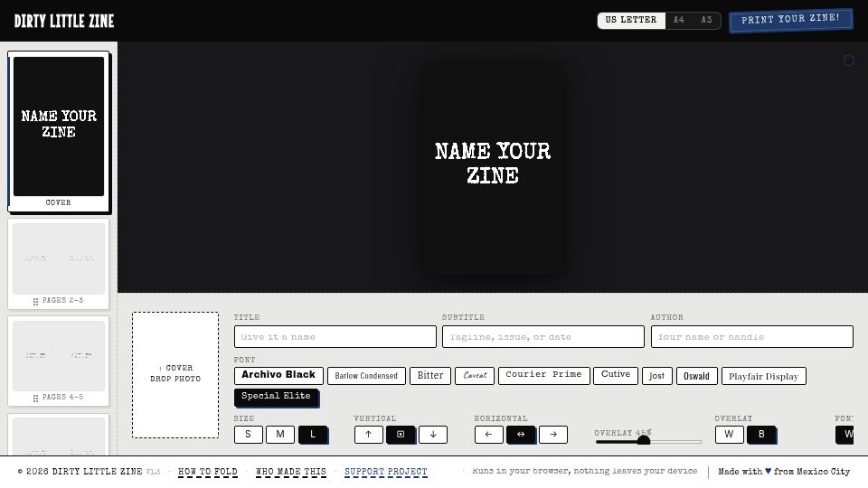This screenshot has width=868, height=488.
Task: Set title size to S
Action: [x=248, y=435]
